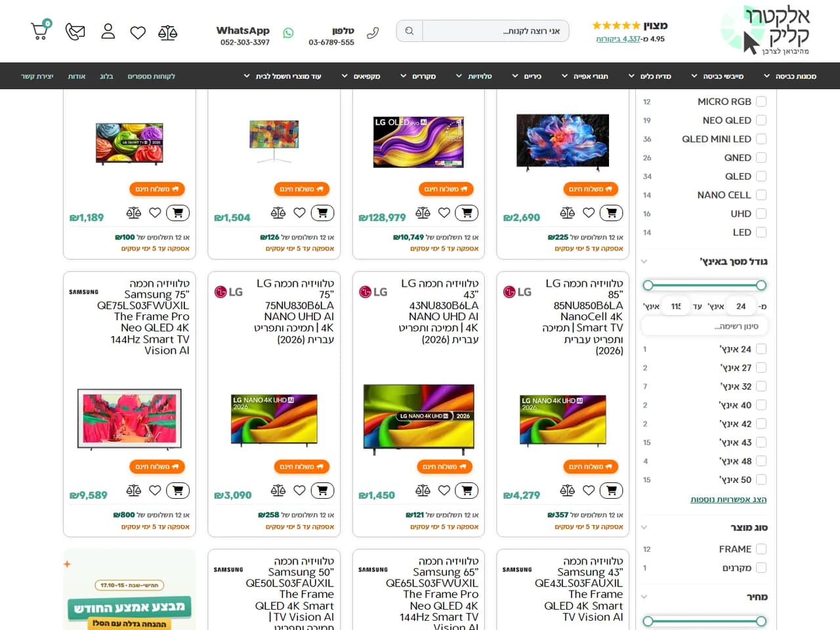Enable the QLED MINI LED filter
Viewport: 840px width, 630px height.
pyautogui.click(x=761, y=139)
